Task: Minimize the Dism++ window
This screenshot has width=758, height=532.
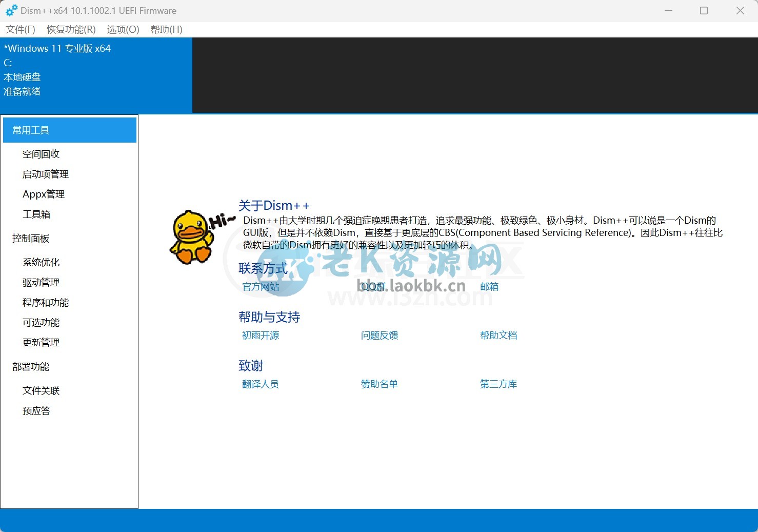Action: coord(668,10)
